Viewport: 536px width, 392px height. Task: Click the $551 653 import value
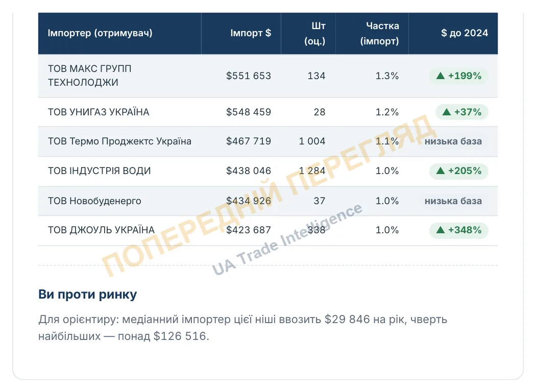[x=249, y=76]
